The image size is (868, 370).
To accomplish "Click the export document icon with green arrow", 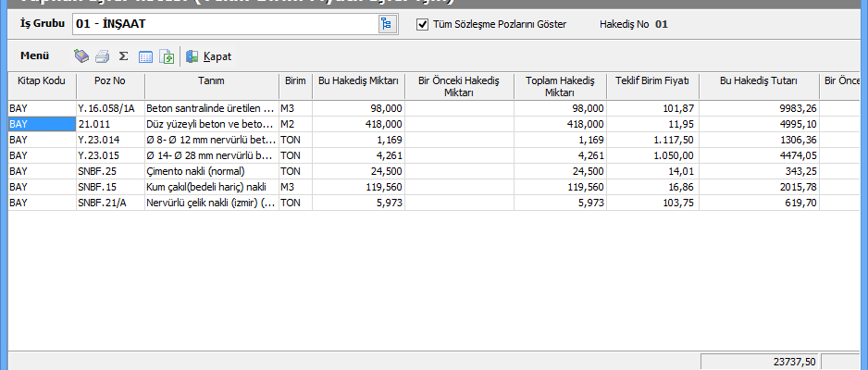I will point(167,56).
